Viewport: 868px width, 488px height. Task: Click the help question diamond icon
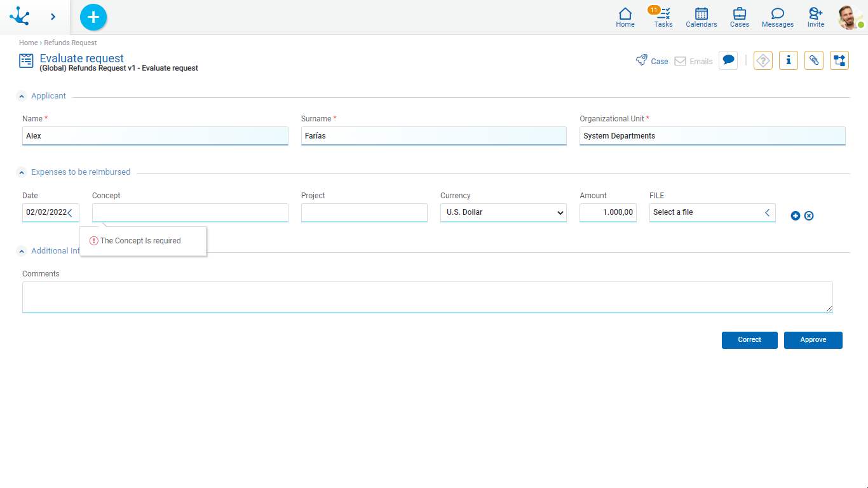click(x=763, y=60)
